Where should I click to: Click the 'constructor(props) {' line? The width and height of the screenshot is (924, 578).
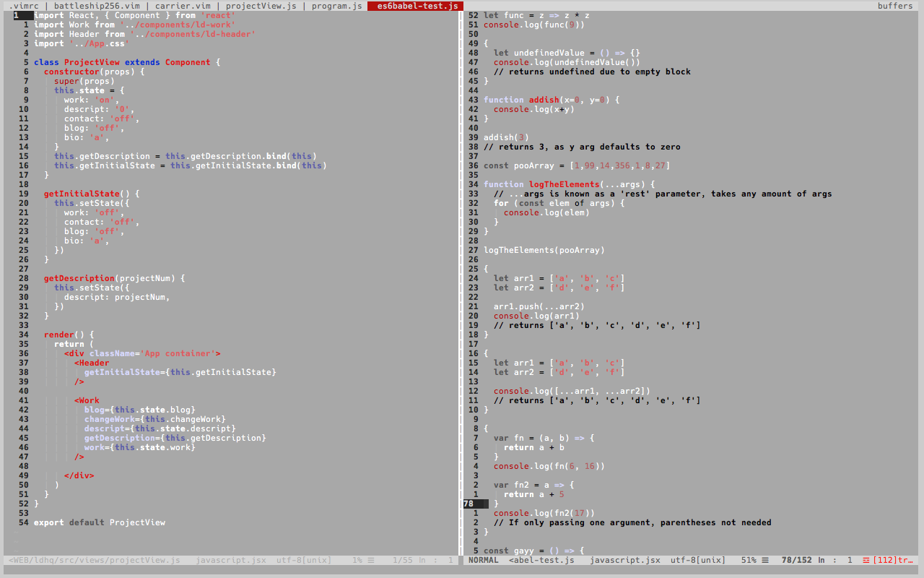point(95,72)
